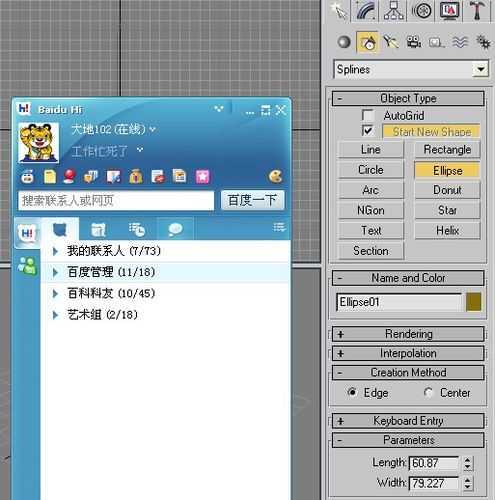Uncheck the Start New Shape checkbox
This screenshot has width=495, height=500.
(368, 131)
